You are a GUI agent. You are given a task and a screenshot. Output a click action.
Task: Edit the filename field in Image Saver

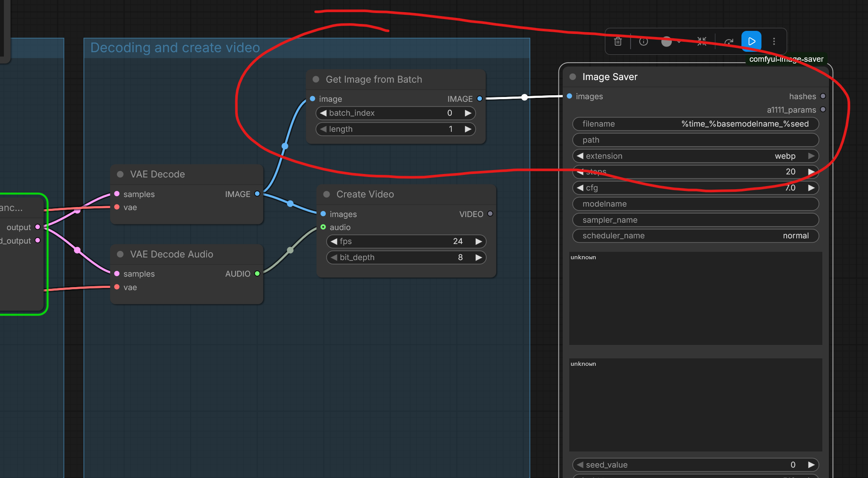695,124
